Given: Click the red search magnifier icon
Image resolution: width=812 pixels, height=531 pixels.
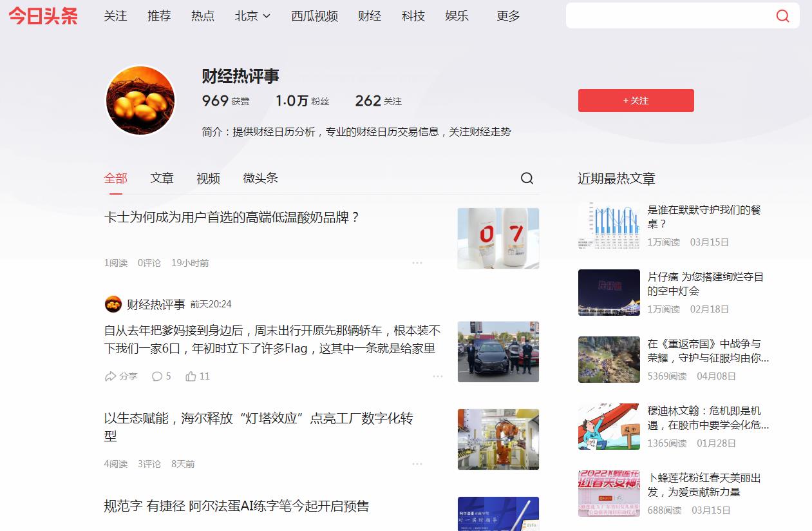Looking at the screenshot, I should point(782,16).
